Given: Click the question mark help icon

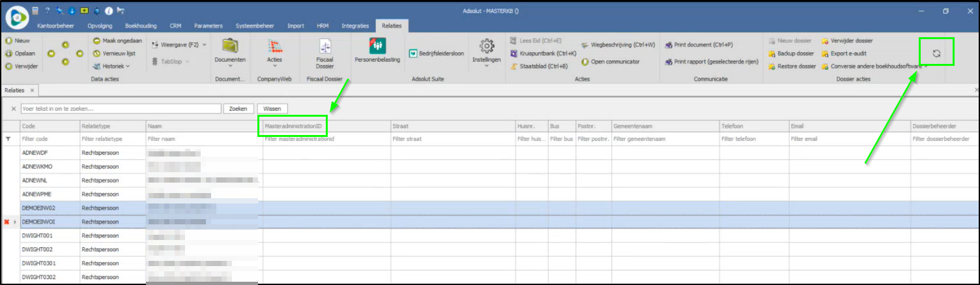Looking at the screenshot, I should coord(48,11).
